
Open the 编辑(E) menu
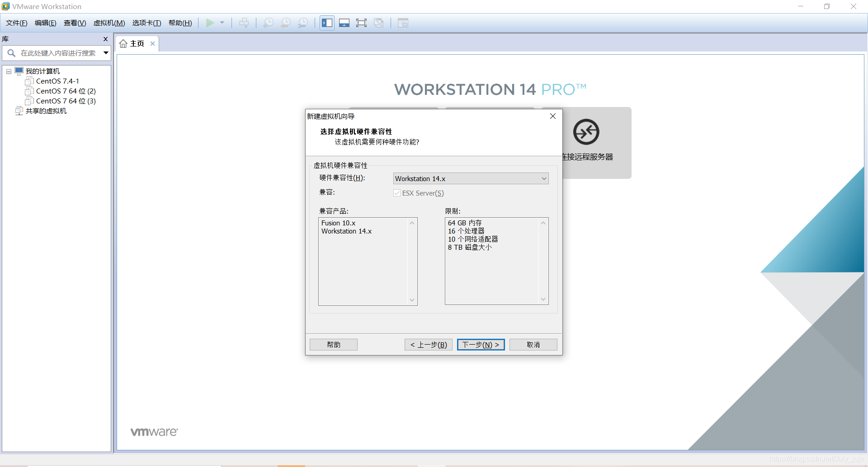(46, 23)
